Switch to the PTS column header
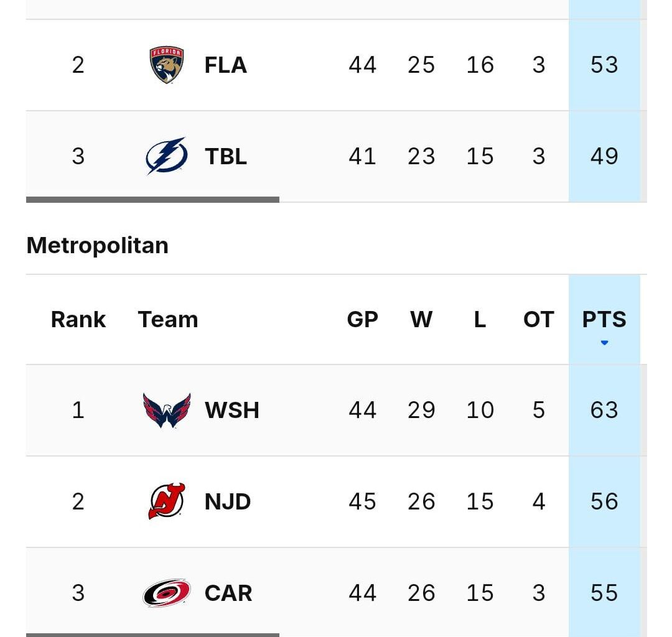This screenshot has height=637, width=672. (603, 319)
